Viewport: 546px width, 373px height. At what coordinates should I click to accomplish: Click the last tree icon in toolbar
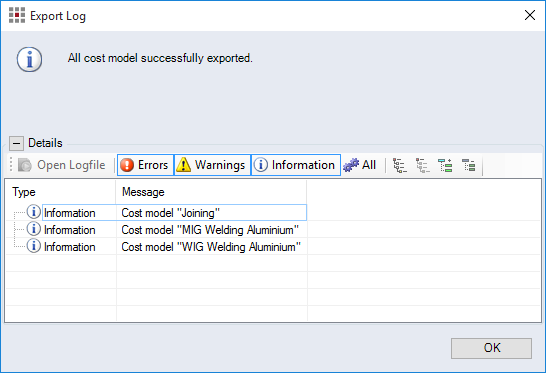coord(469,165)
